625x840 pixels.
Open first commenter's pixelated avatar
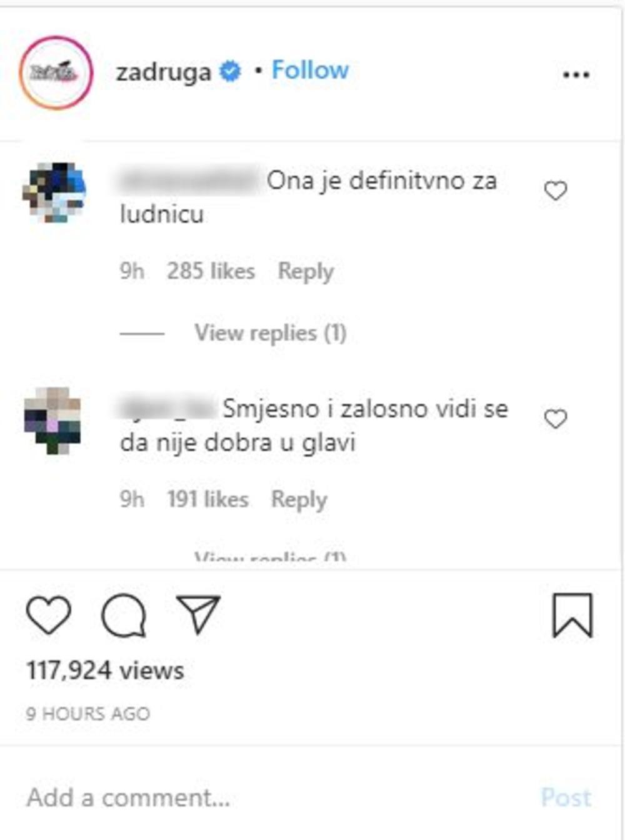click(x=54, y=192)
